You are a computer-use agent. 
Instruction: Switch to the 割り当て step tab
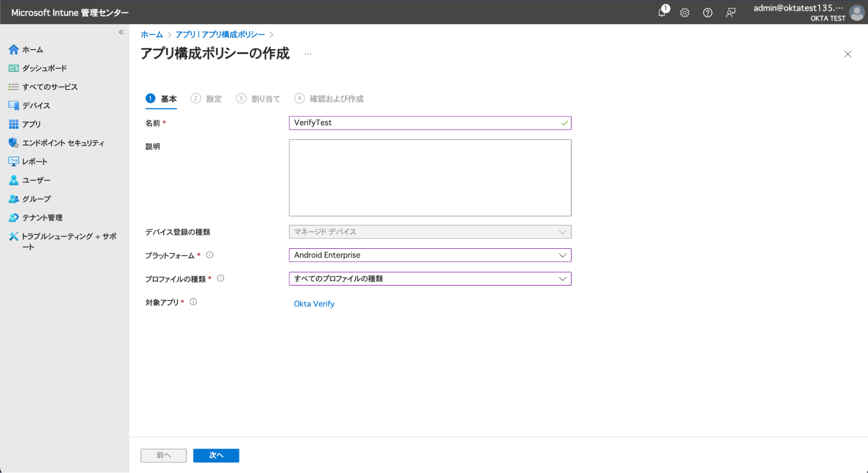click(265, 99)
